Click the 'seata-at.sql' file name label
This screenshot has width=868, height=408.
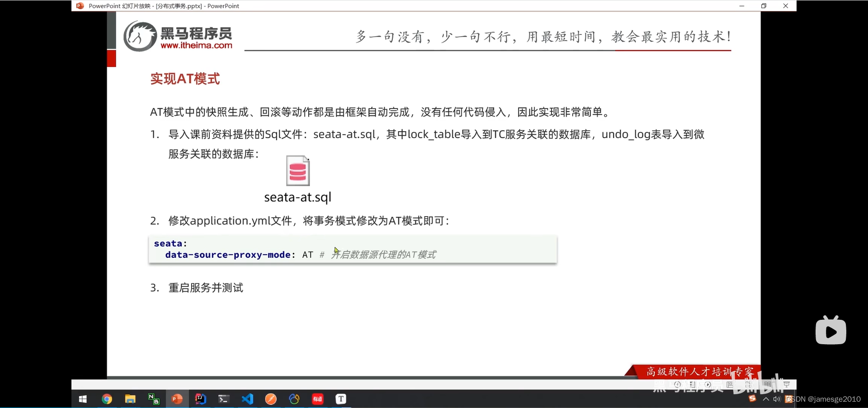[x=298, y=197]
